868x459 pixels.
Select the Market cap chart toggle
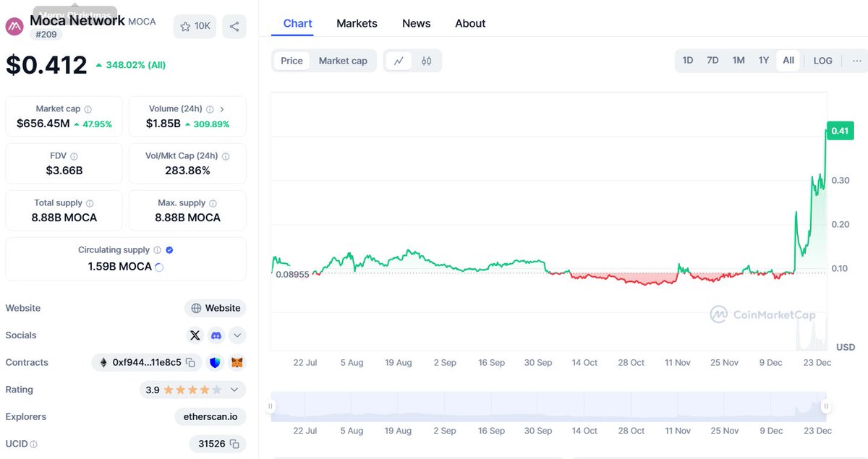343,61
